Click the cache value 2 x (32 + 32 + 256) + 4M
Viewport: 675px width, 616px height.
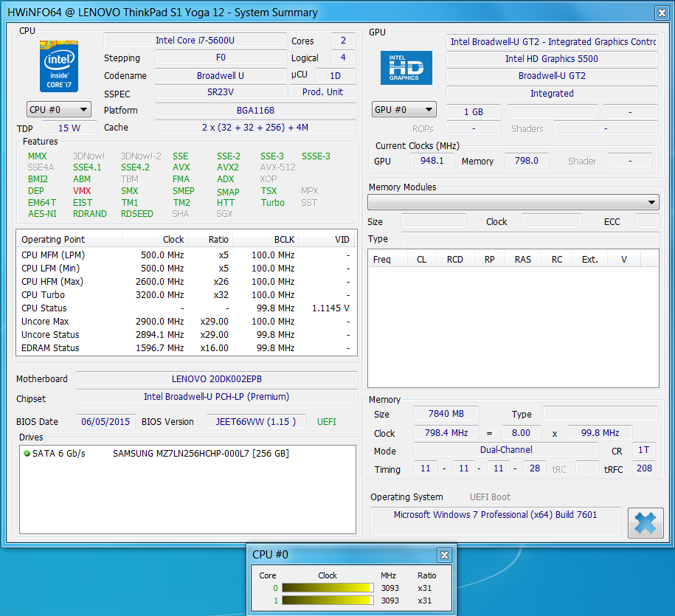(255, 128)
